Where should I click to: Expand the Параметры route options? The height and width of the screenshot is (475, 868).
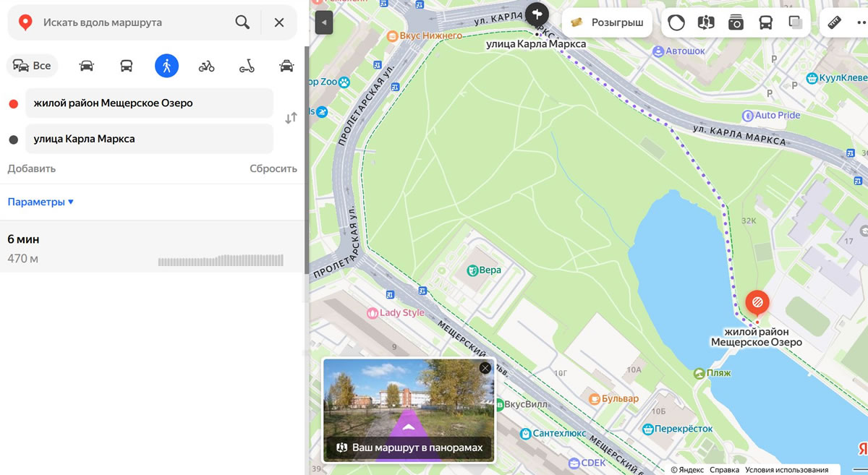(x=41, y=202)
